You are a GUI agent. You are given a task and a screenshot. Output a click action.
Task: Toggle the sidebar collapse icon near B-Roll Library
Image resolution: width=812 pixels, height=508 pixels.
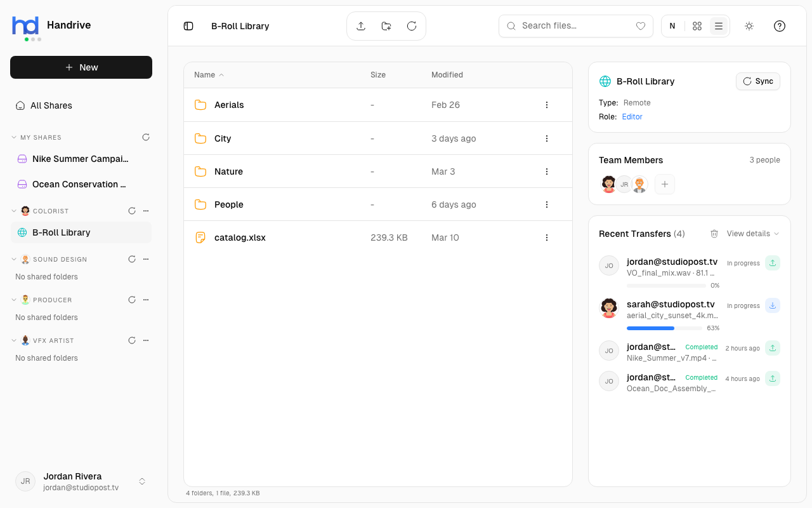point(188,26)
